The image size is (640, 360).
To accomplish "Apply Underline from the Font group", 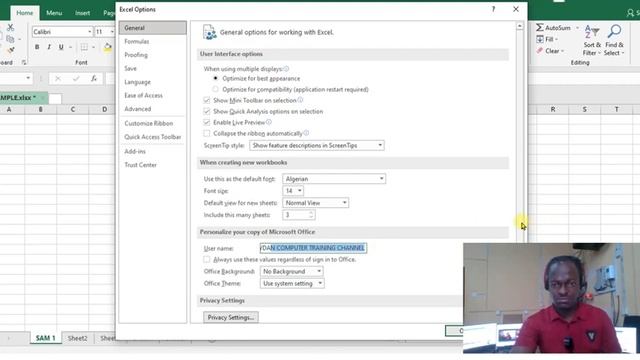I will pos(61,47).
